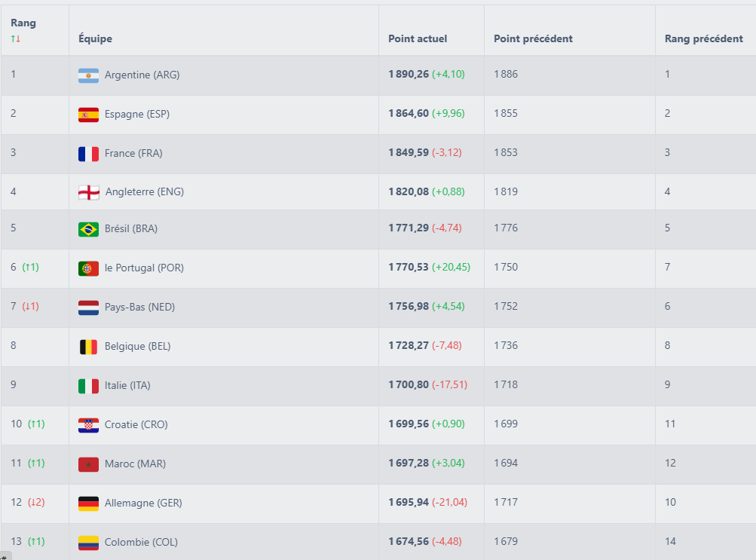Viewport: 756px width, 560px height.
Task: Click the Belgium flag icon
Action: [89, 347]
